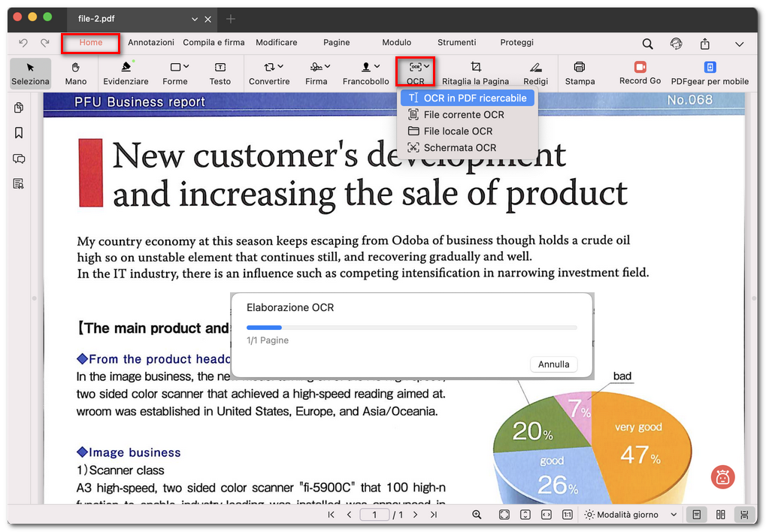This screenshot has width=766, height=532.
Task: Open the comments sidebar panel
Action: (19, 159)
